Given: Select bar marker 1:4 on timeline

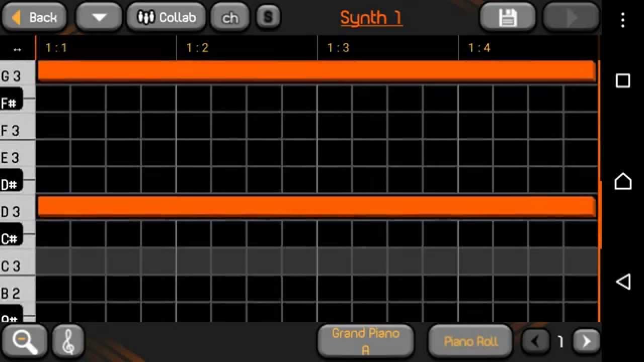Looking at the screenshot, I should pos(479,48).
